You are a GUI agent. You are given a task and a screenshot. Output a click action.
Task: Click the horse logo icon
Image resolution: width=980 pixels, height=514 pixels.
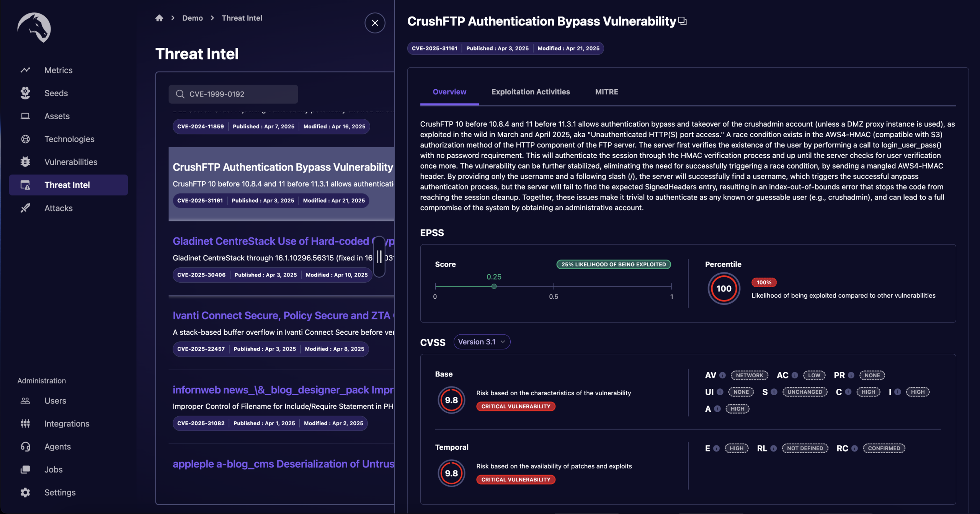coord(34,28)
